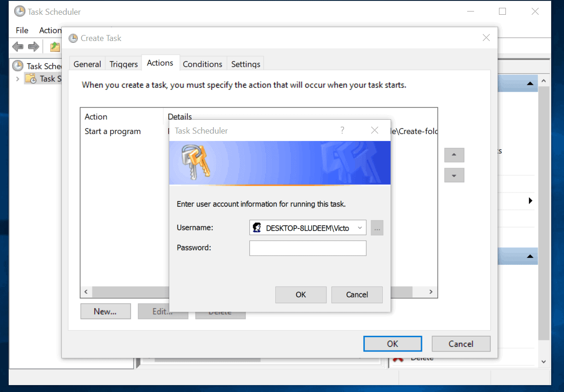Image resolution: width=564 pixels, height=392 pixels.
Task: Click scroll-up arrow in right Actions pane
Action: [544, 82]
